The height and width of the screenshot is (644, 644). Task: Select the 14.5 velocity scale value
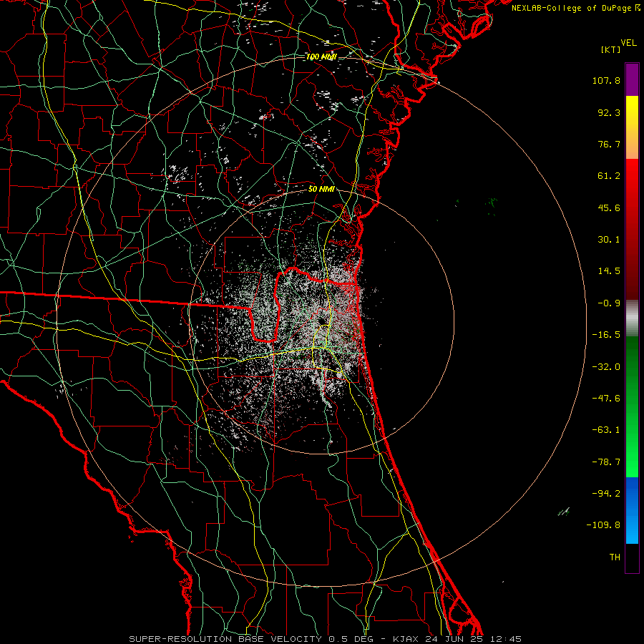coord(609,271)
